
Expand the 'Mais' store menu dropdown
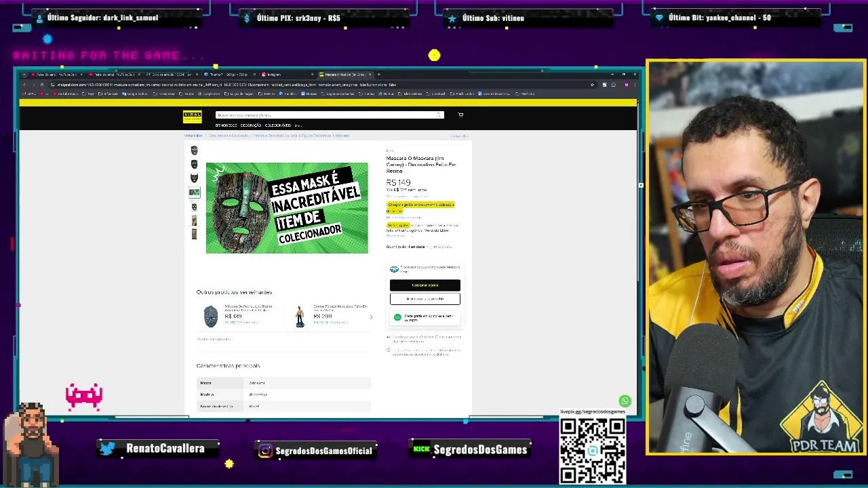click(x=298, y=125)
